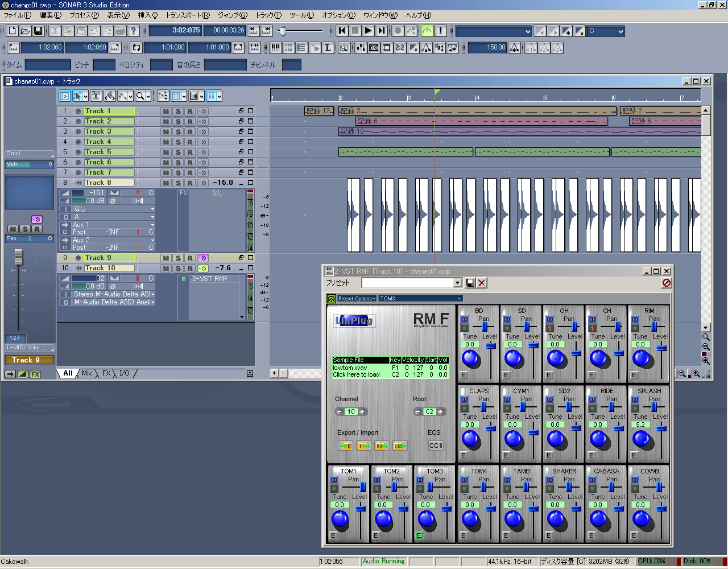Toggle loop on/off in loop toolbar

(136, 48)
